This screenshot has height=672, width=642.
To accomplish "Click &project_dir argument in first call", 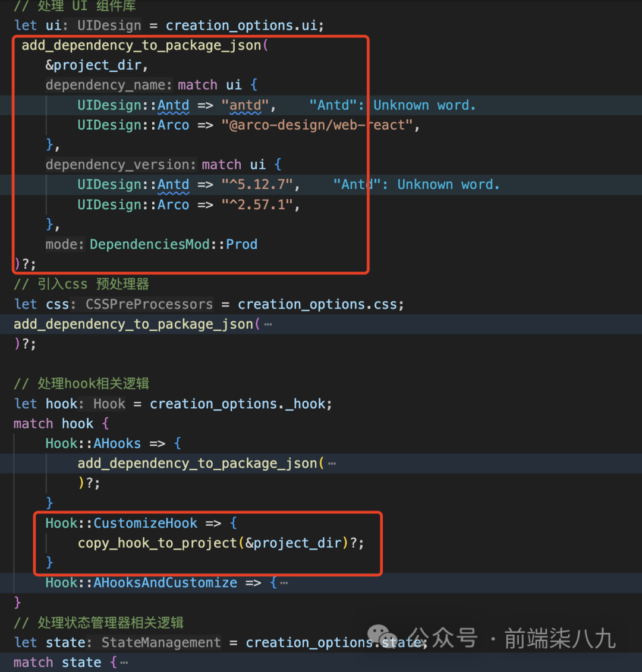I will pyautogui.click(x=93, y=65).
